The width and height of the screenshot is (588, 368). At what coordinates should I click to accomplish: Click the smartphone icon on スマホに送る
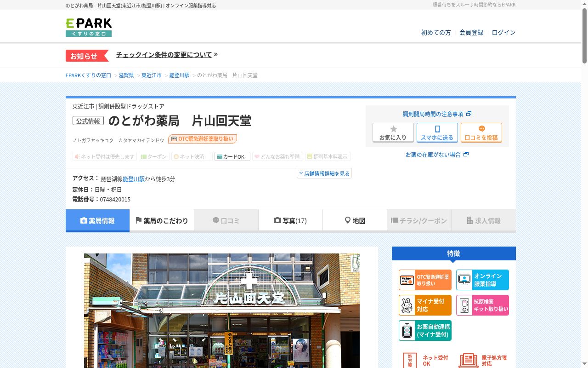437,129
